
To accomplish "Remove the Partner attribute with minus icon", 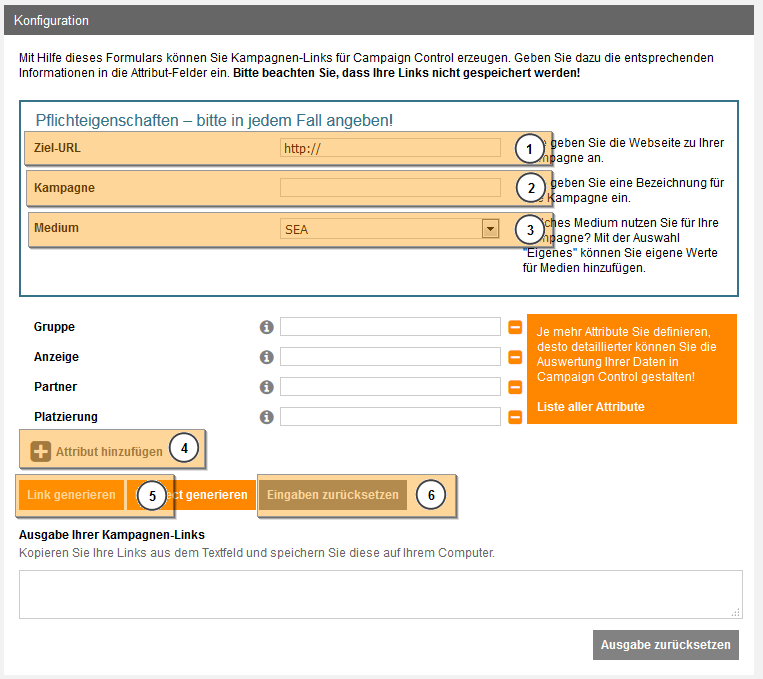I will click(515, 387).
